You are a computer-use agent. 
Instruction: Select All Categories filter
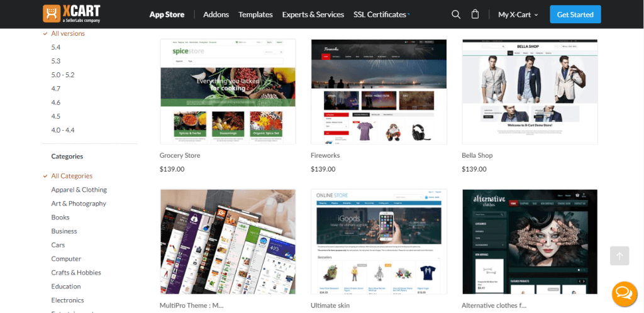point(72,176)
